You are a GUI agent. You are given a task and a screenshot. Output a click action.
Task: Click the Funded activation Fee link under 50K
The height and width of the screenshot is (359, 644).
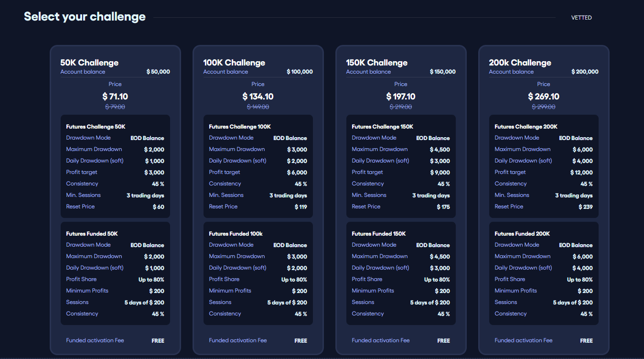95,340
